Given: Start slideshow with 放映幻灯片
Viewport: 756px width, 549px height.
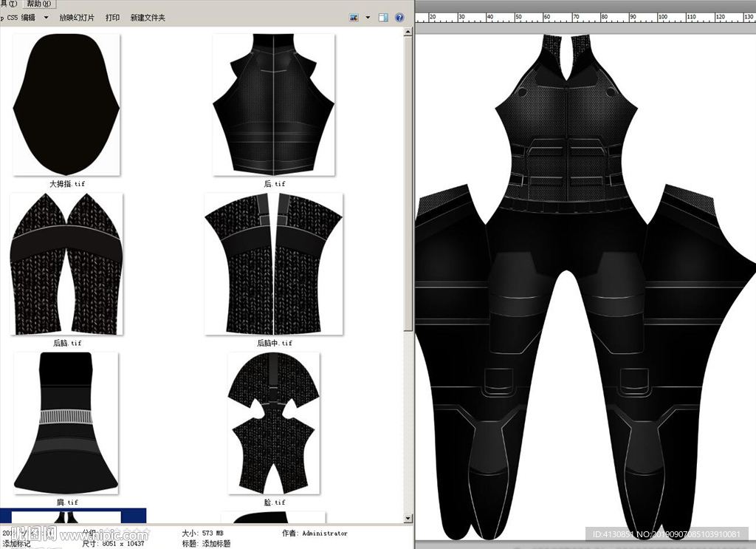Looking at the screenshot, I should pos(77,17).
